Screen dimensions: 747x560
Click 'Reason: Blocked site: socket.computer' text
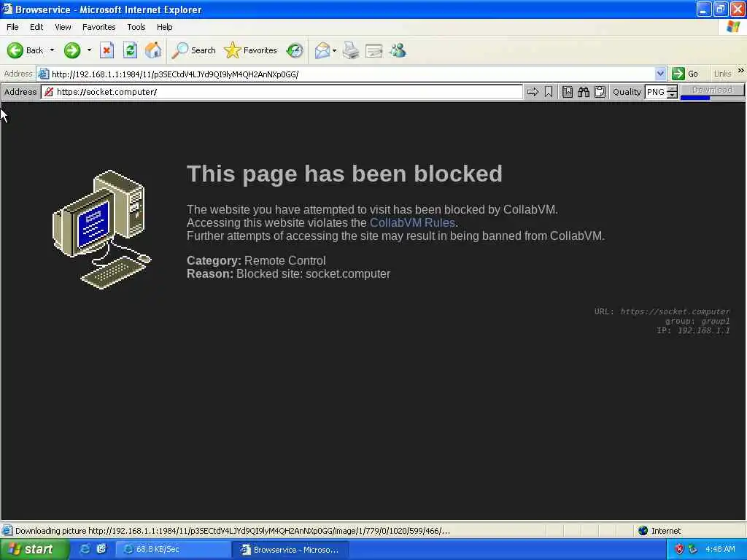coord(288,274)
